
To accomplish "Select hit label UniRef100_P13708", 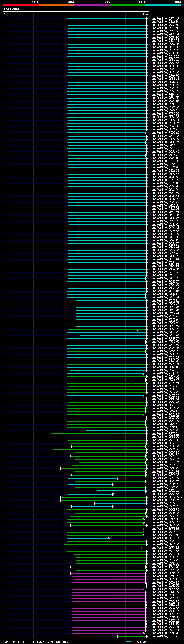I will click(x=165, y=53).
